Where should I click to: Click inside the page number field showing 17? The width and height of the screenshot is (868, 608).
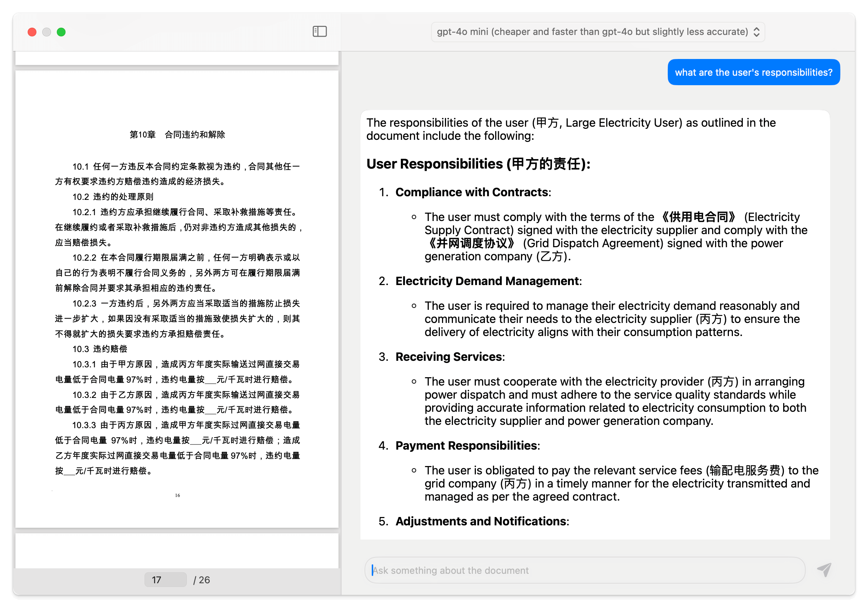165,580
